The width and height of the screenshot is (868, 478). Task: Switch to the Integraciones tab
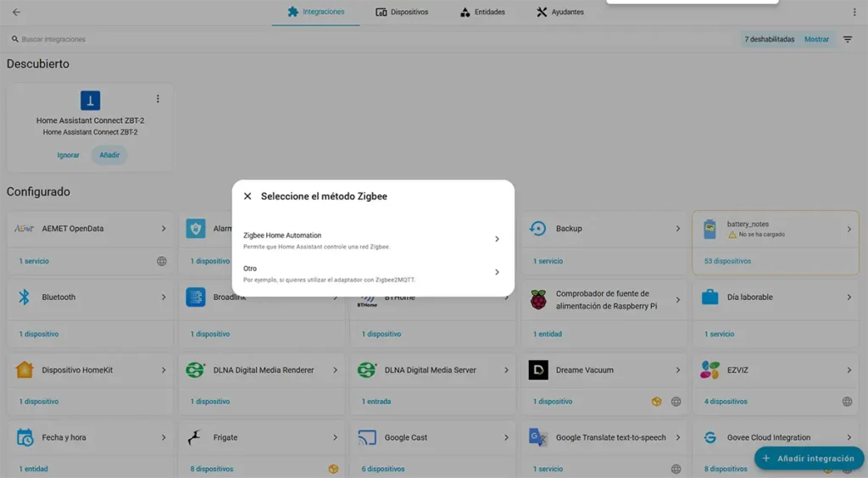[315, 12]
